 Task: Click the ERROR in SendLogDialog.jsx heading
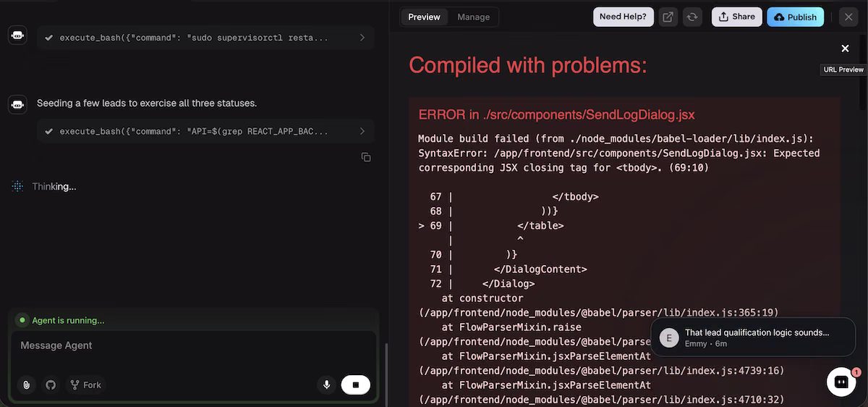pos(556,115)
